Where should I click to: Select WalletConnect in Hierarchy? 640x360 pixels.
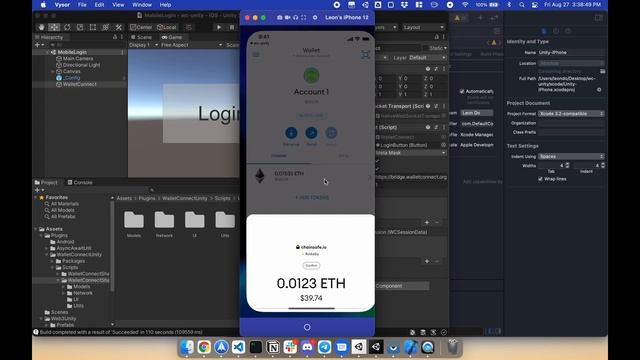pos(79,84)
